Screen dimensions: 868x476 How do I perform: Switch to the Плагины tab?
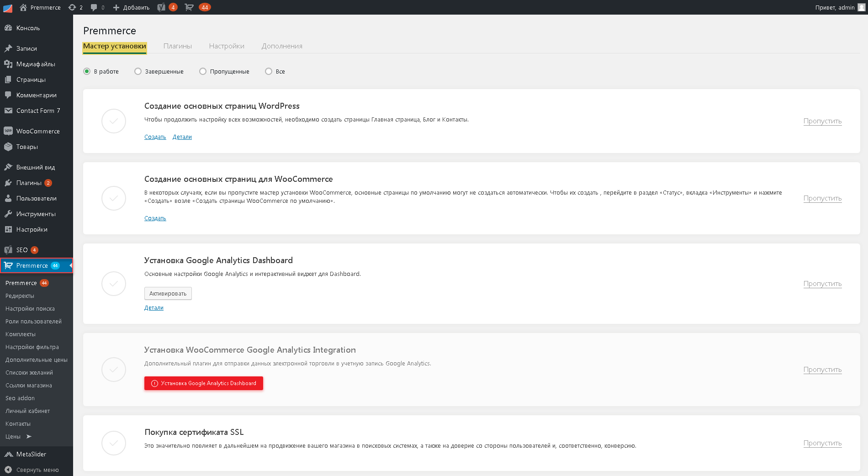point(178,46)
